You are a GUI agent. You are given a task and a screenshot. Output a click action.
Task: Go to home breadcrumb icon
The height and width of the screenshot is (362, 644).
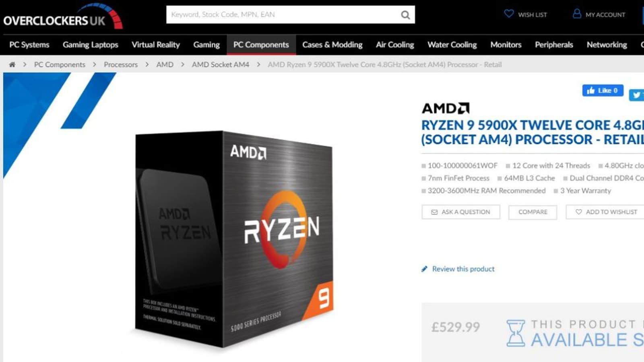12,64
